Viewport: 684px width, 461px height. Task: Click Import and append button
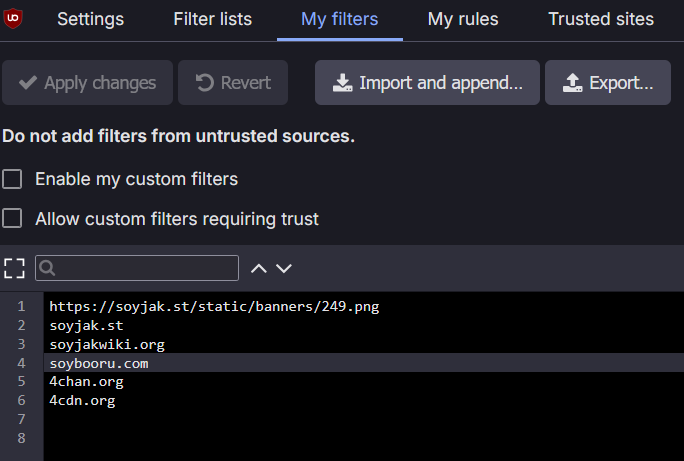click(x=427, y=82)
